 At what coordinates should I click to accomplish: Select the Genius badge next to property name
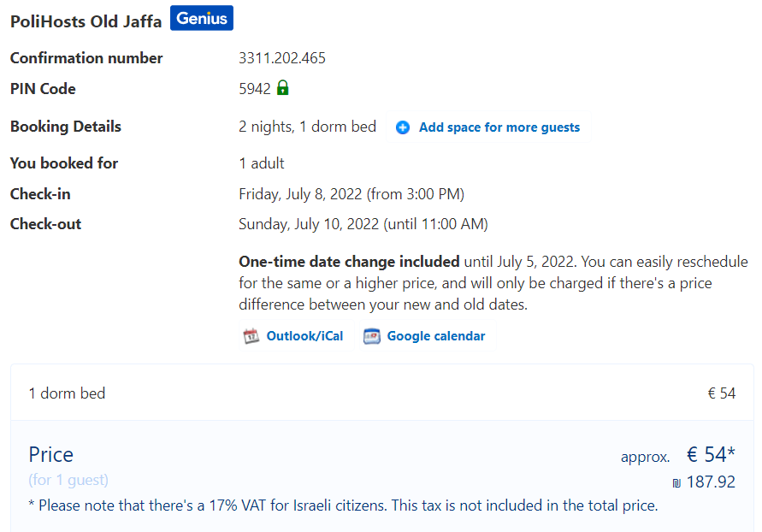pyautogui.click(x=201, y=17)
